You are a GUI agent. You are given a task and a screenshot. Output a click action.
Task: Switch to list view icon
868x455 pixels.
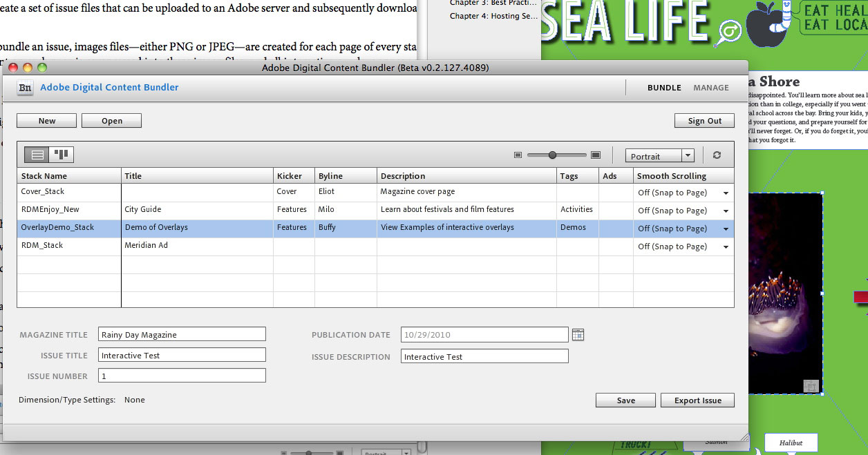click(x=37, y=155)
